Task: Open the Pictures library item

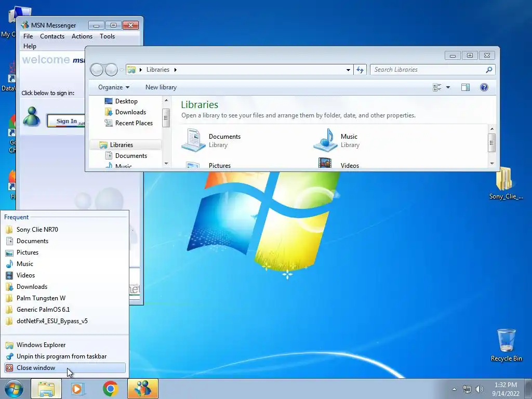Action: click(x=208, y=164)
